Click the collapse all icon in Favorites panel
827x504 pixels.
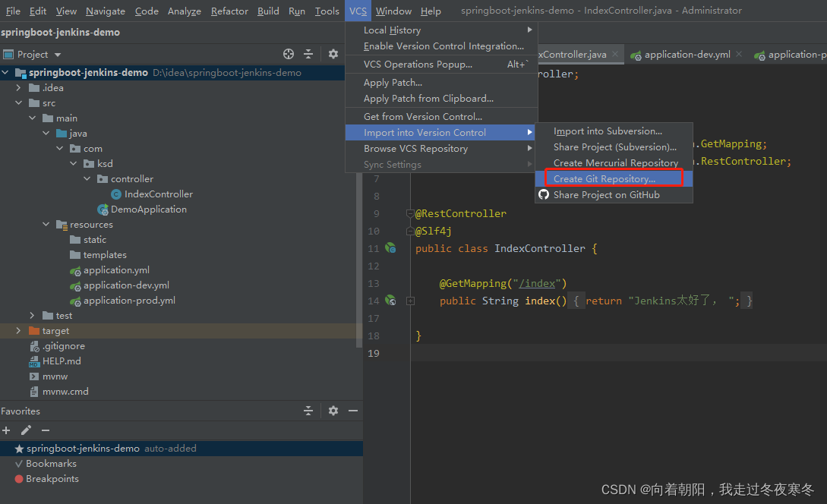(x=308, y=411)
